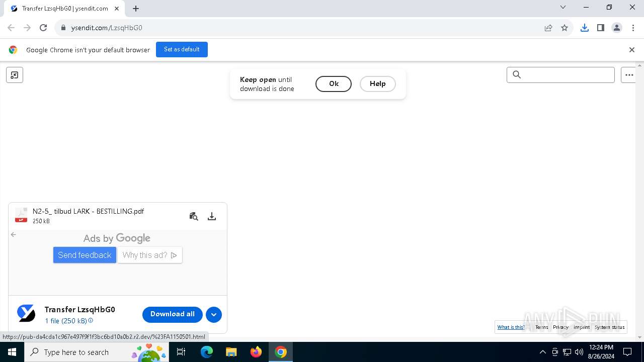644x362 pixels.
Task: Expand download options chevron
Action: point(214,315)
